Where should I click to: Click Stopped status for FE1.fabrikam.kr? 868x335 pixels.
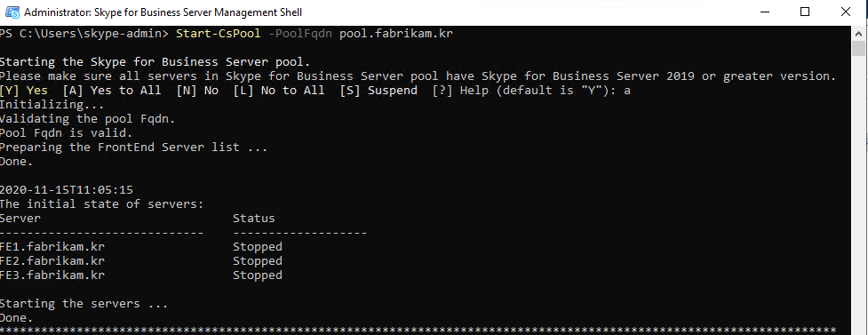pos(258,246)
